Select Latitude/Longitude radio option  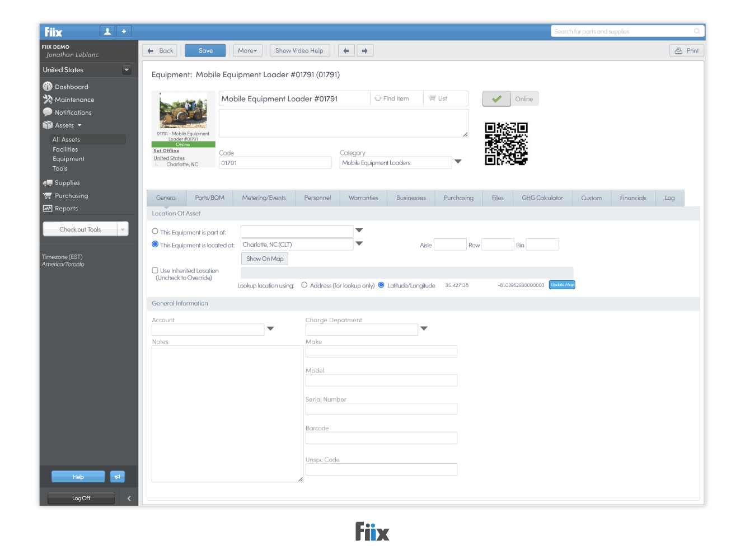(x=381, y=285)
